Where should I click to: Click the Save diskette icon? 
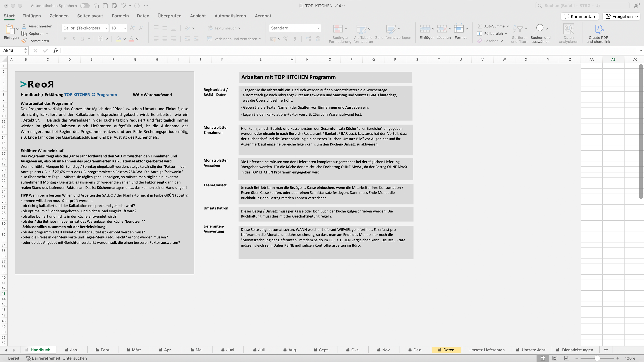pos(105,6)
